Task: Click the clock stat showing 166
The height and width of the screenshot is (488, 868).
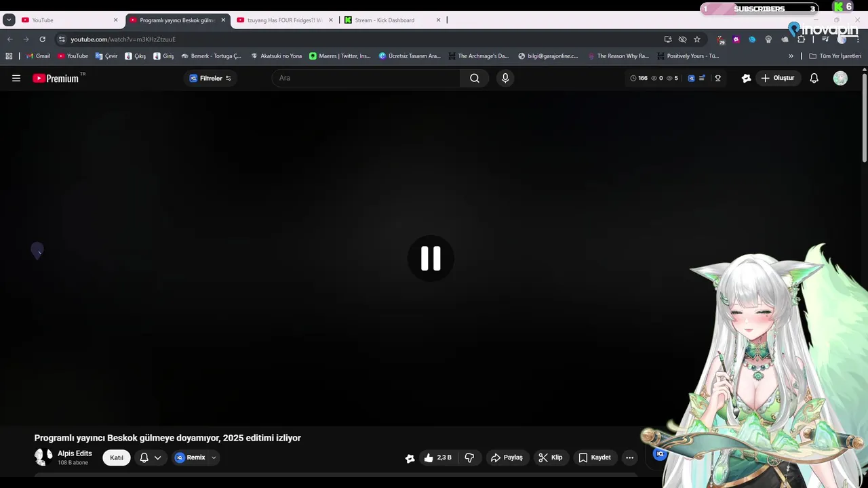Action: point(639,78)
